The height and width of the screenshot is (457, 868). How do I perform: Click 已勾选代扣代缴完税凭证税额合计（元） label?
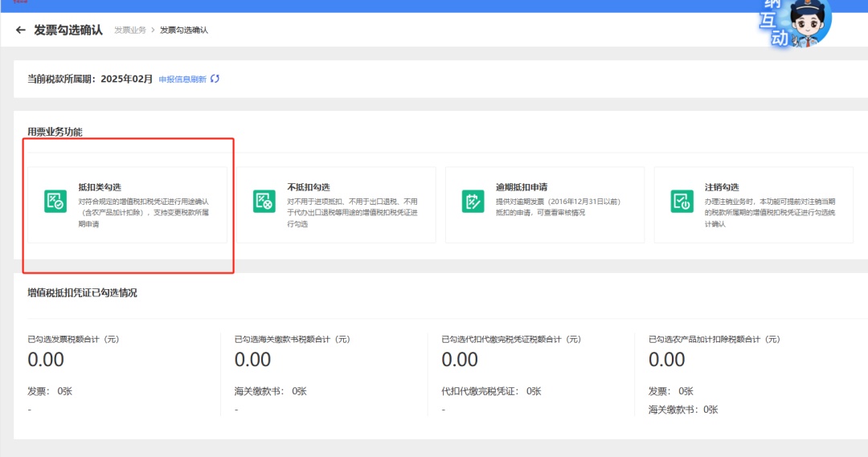coord(511,339)
